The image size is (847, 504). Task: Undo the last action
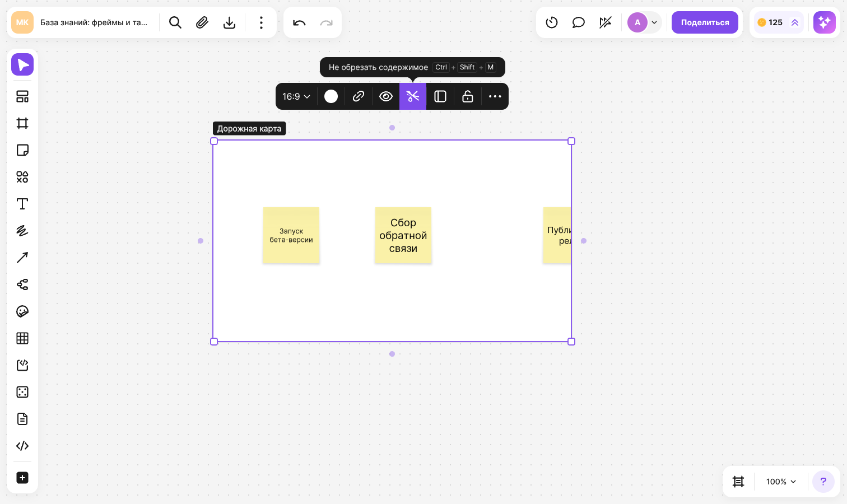299,22
